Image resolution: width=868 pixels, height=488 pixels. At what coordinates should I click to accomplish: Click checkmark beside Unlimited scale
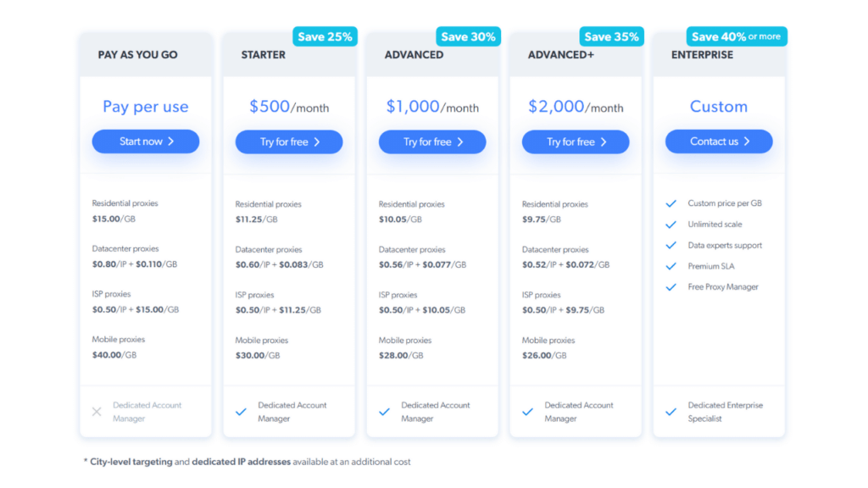coord(671,225)
